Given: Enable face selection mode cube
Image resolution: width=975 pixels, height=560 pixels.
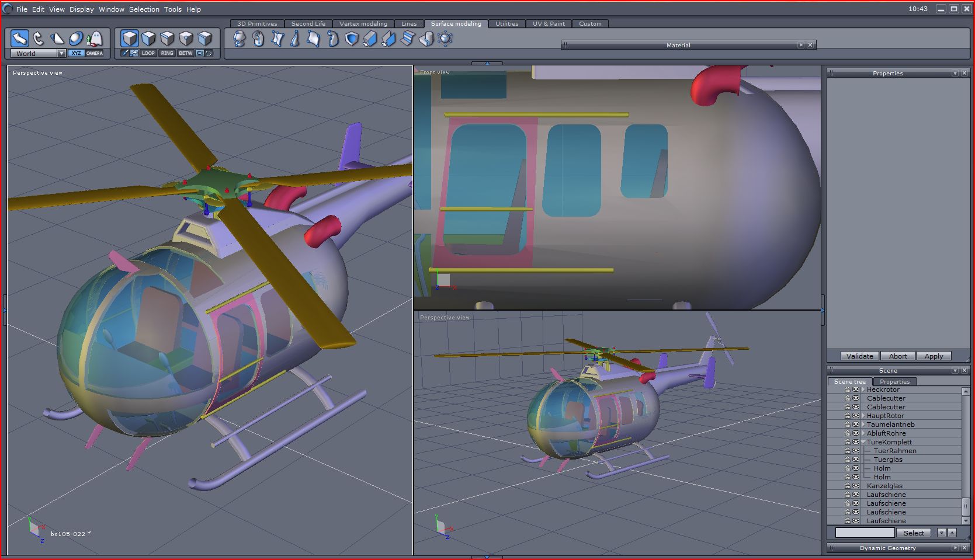Looking at the screenshot, I should pyautogui.click(x=148, y=39).
